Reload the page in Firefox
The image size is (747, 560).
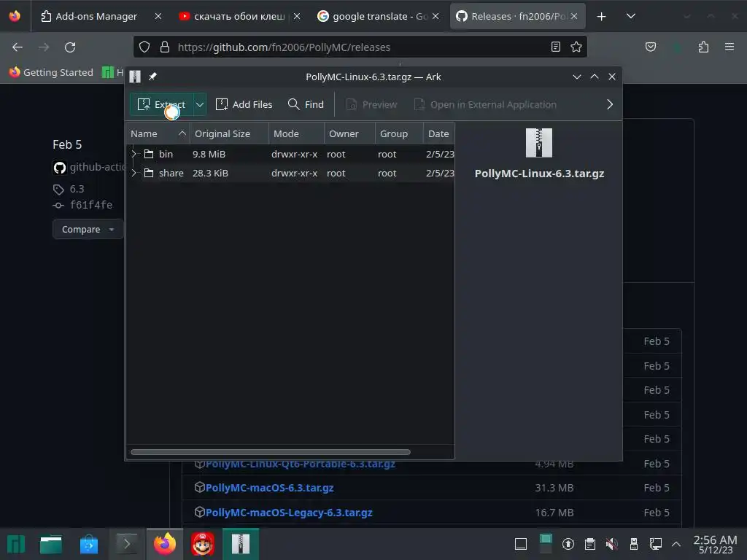pos(70,47)
